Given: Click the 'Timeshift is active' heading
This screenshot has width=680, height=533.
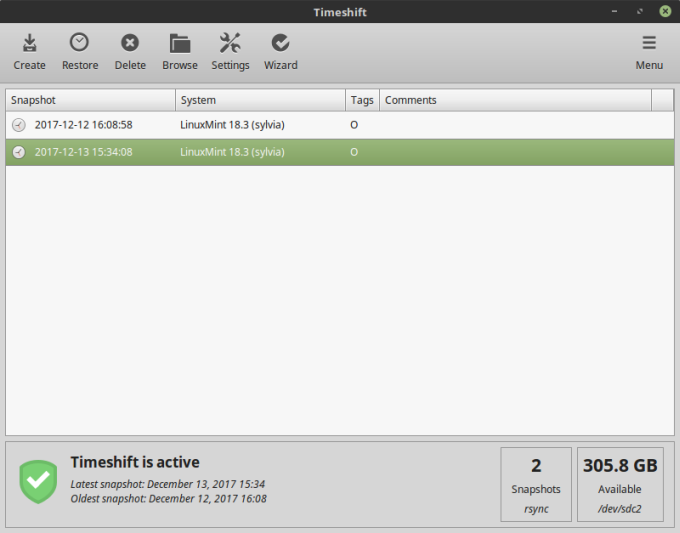Looking at the screenshot, I should coord(135,462).
